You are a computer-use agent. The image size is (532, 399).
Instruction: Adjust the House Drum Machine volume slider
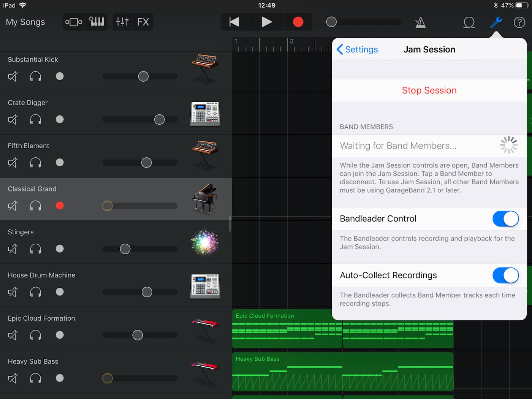tap(147, 292)
